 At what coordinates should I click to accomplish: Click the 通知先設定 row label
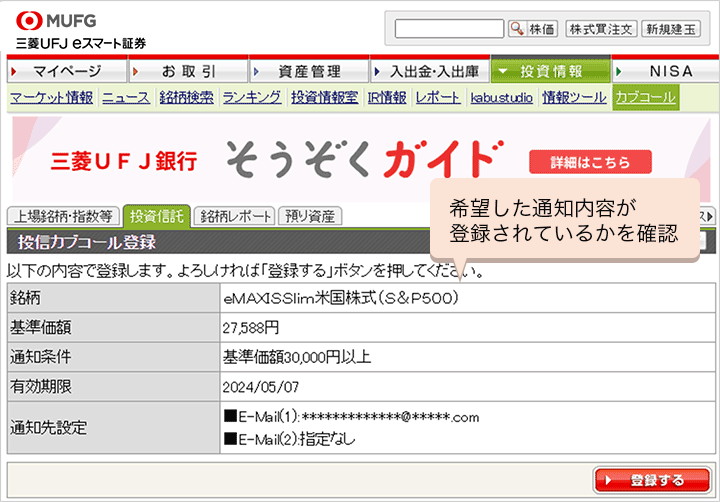[x=48, y=428]
